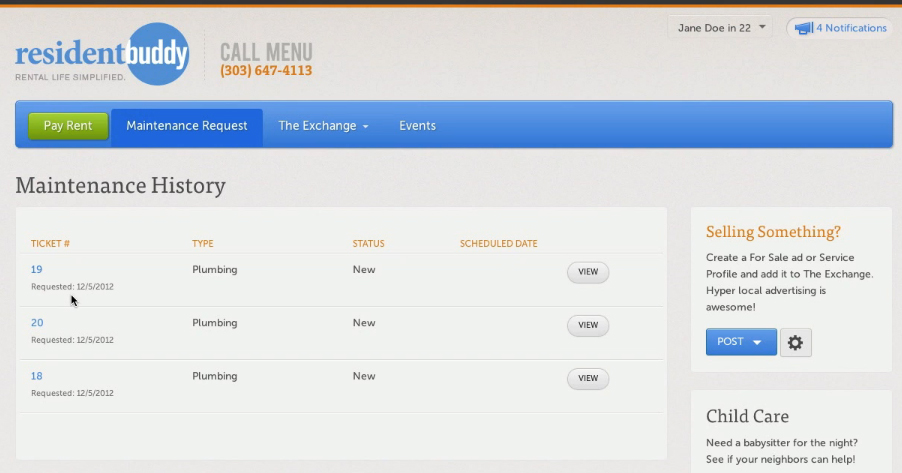Open ticket number 19
Viewport: 902px width, 473px height.
pyautogui.click(x=37, y=270)
